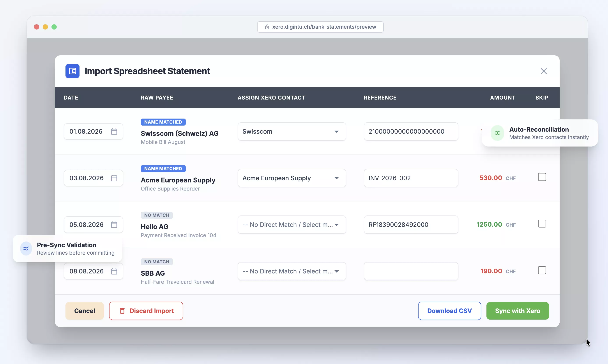Image resolution: width=608 pixels, height=364 pixels.
Task: Click ASSIGN XERO CONTACT column header
Action: tap(271, 98)
